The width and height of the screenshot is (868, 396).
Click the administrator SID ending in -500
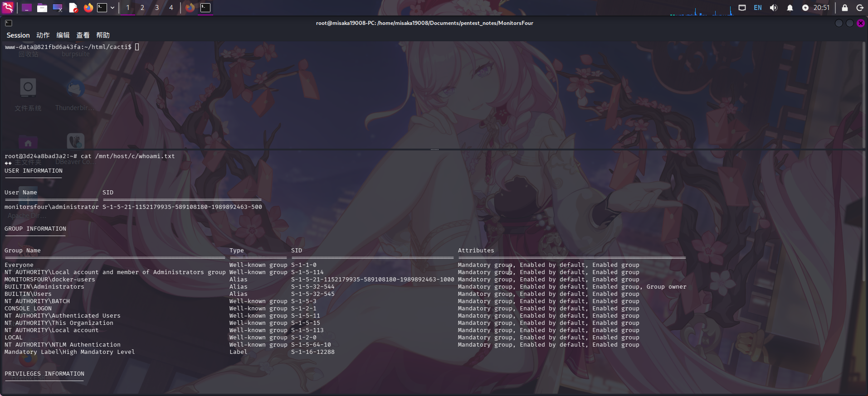(182, 207)
